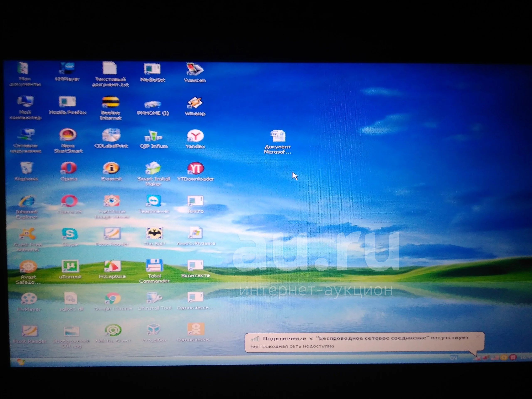Viewport: 532px width, 399px height.
Task: Select the Текстовый документ.txt file
Action: [110, 74]
